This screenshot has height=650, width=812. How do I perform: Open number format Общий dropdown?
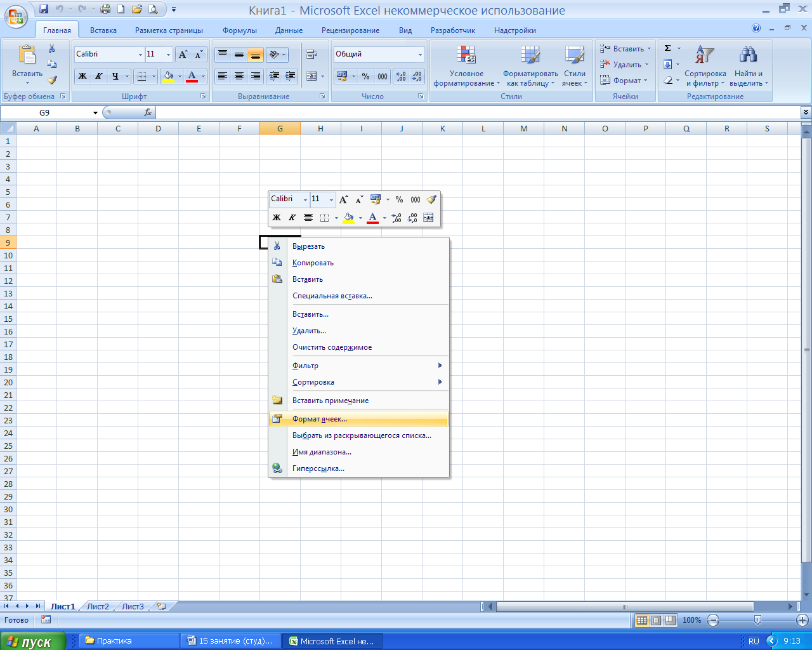pyautogui.click(x=420, y=55)
